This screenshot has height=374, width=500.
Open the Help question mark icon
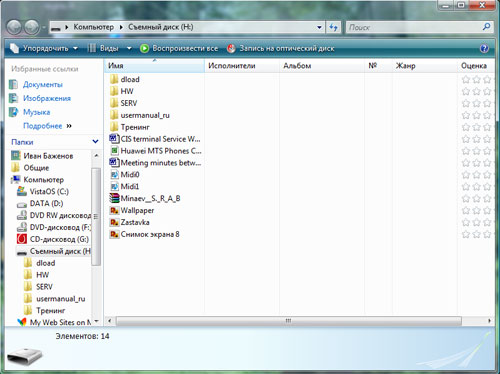point(484,49)
